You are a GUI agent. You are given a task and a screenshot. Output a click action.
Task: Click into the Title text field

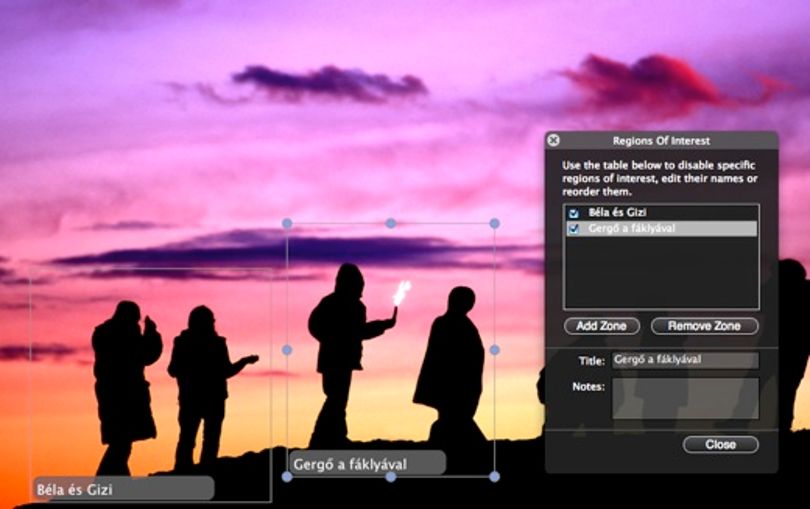point(686,360)
